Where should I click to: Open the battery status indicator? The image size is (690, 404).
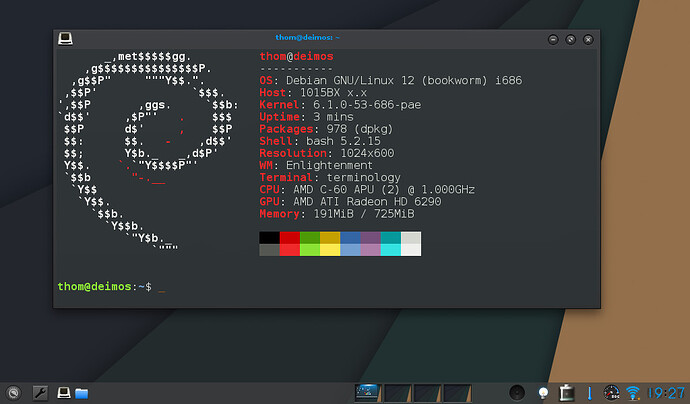pos(567,393)
